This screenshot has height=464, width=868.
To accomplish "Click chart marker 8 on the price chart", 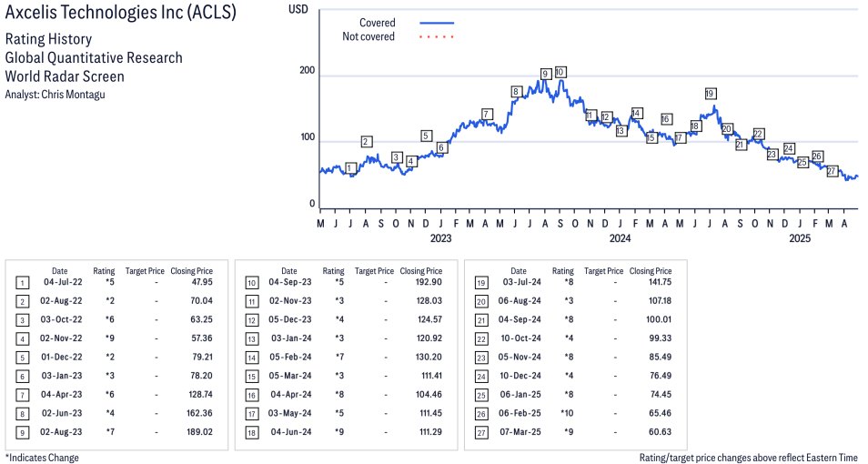I will 516,92.
